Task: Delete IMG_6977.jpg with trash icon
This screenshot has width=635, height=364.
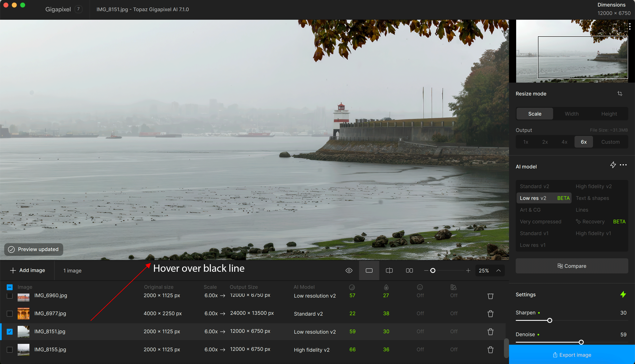Action: tap(490, 313)
